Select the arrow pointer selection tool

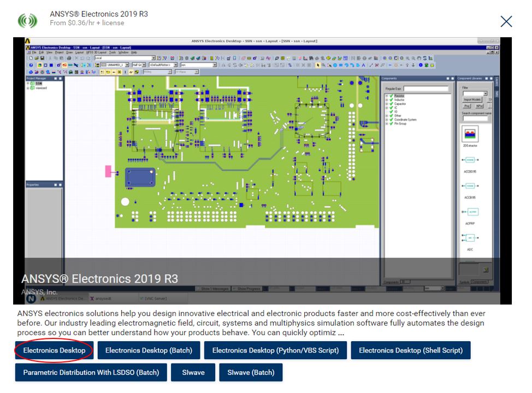pos(318,65)
